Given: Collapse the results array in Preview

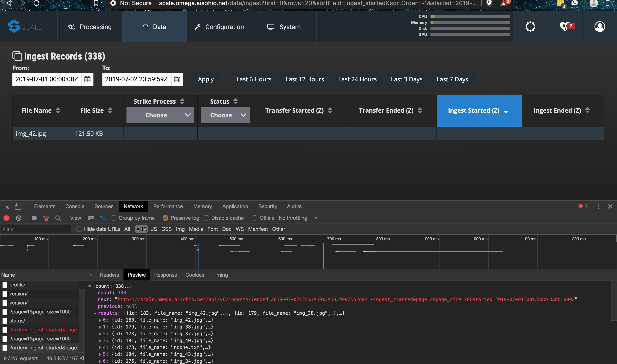Looking at the screenshot, I should tap(95, 313).
